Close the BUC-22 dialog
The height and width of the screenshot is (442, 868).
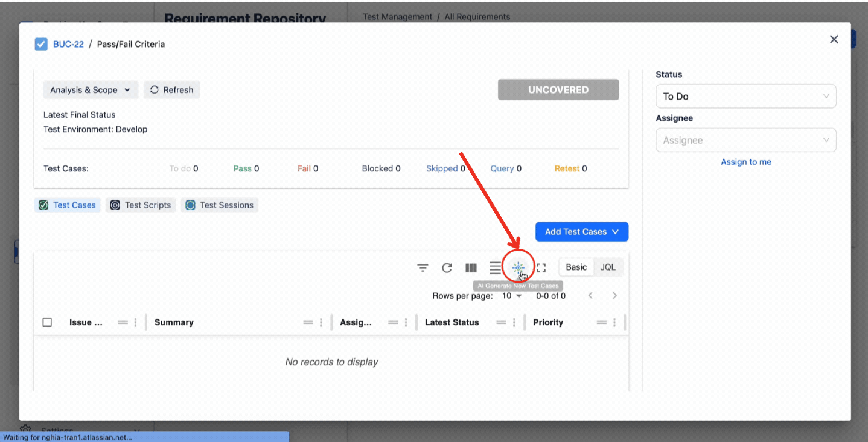pyautogui.click(x=834, y=39)
